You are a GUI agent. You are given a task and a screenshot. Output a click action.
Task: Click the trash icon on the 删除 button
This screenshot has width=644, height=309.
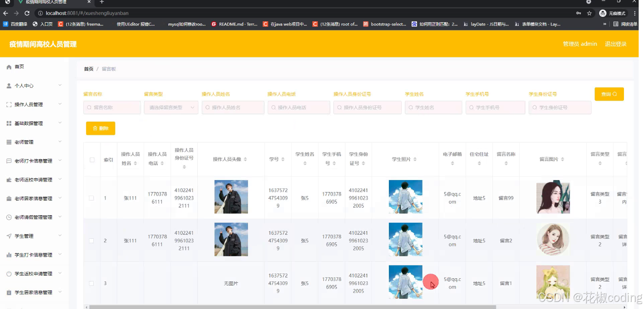(95, 128)
